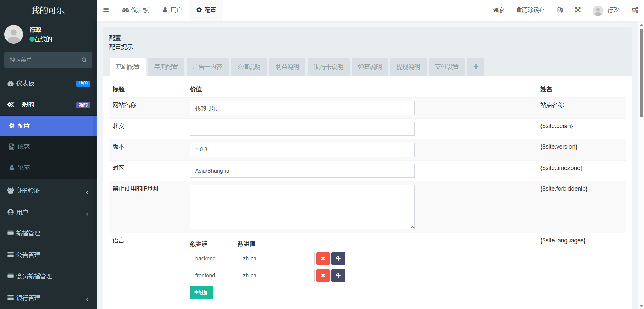Click the page vertical scrollbar
The image size is (644, 309).
click(641, 73)
